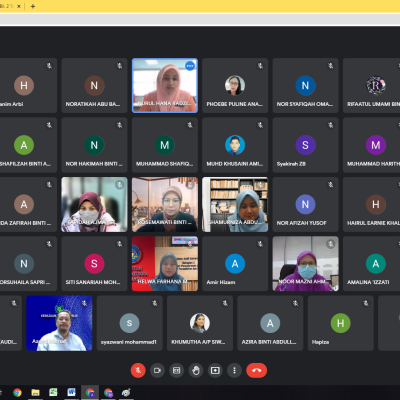
Task: Click the name label syazwani mohammad1
Action: [129, 342]
